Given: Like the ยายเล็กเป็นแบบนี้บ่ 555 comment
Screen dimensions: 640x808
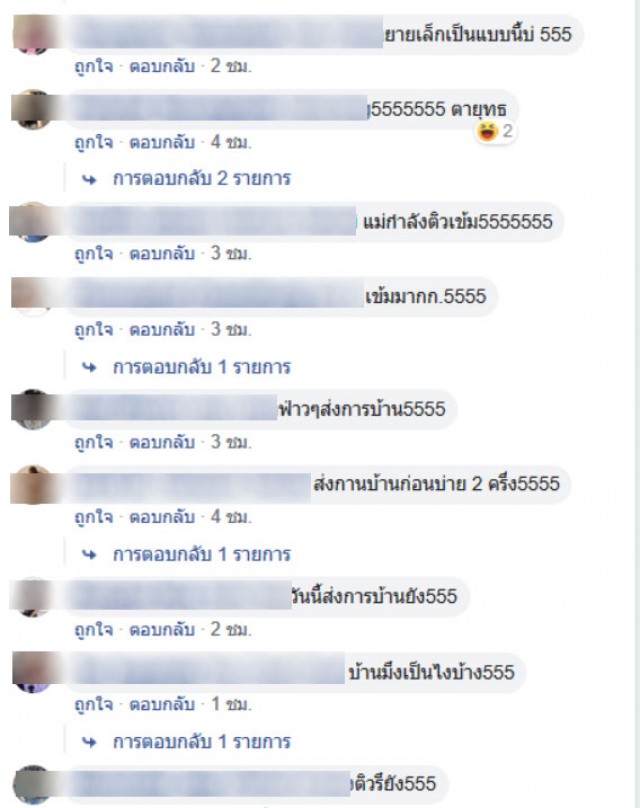Looking at the screenshot, I should coord(93,67).
